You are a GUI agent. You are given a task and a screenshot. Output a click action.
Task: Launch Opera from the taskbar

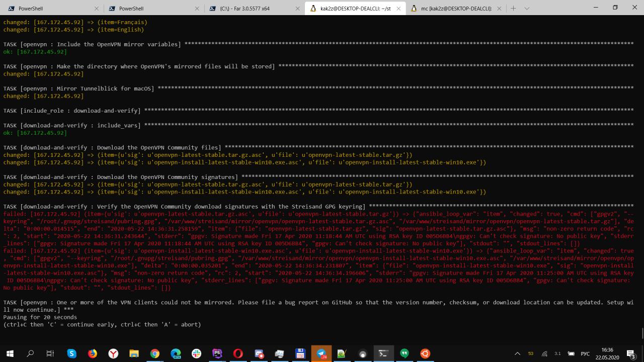tap(238, 353)
